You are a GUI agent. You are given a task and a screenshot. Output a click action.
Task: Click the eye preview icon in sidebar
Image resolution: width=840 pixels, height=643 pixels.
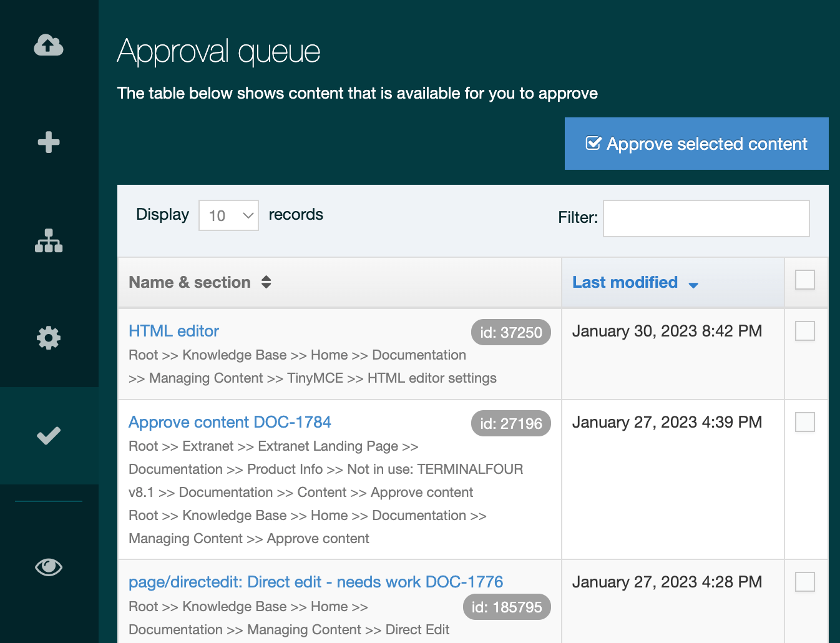pos(49,567)
